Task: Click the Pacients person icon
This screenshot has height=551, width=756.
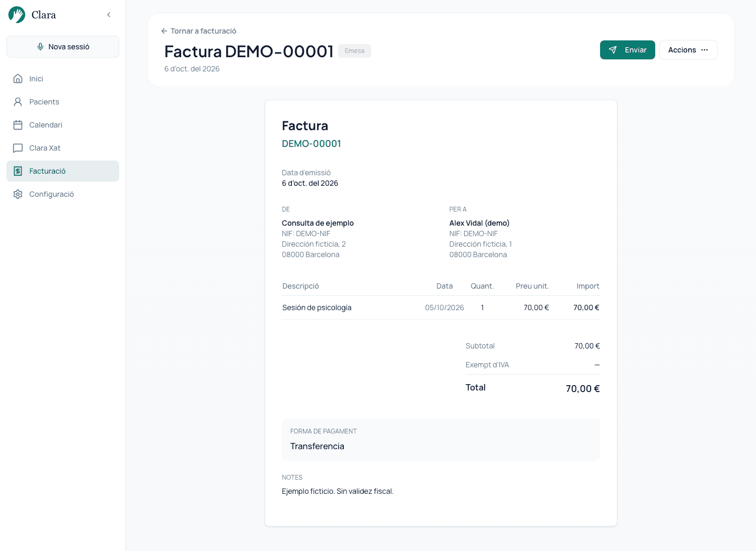Action: pyautogui.click(x=18, y=102)
